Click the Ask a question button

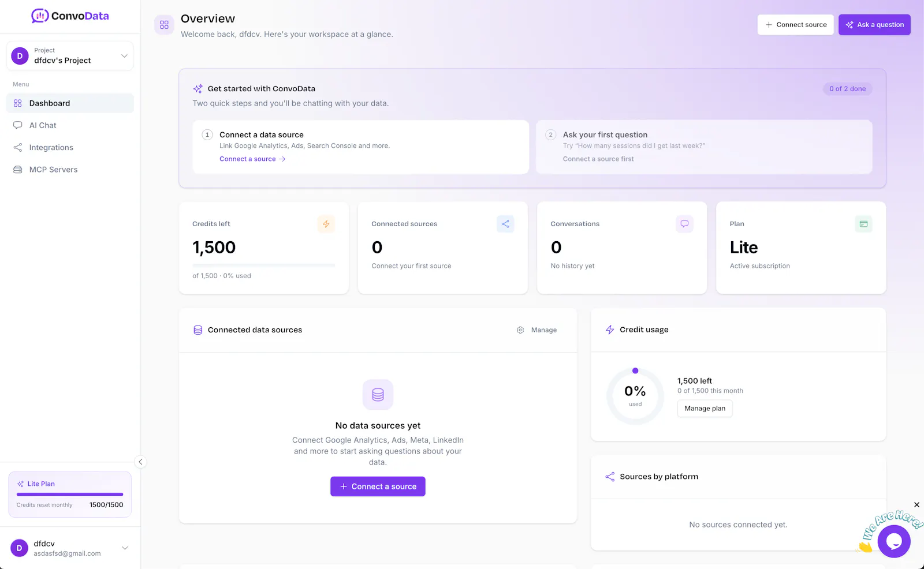(x=875, y=25)
